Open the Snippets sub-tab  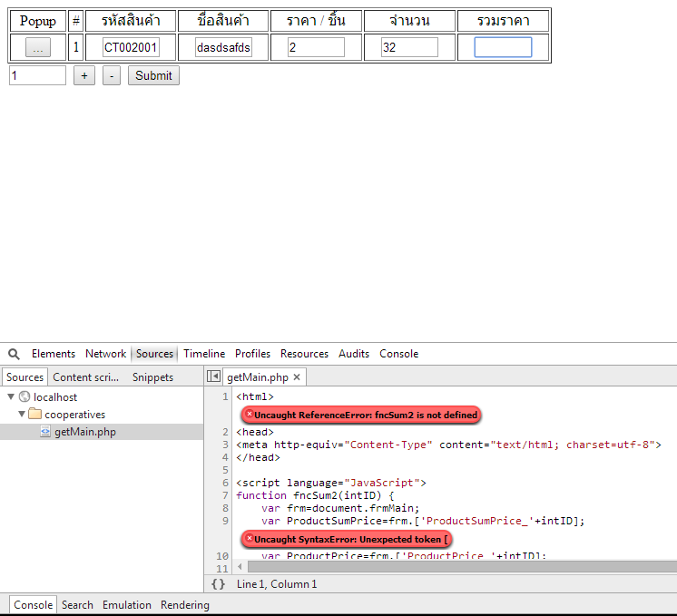click(152, 376)
